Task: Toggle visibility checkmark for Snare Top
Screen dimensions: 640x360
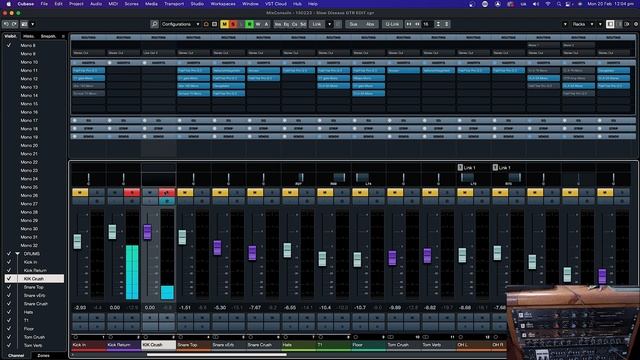Action: [9, 287]
